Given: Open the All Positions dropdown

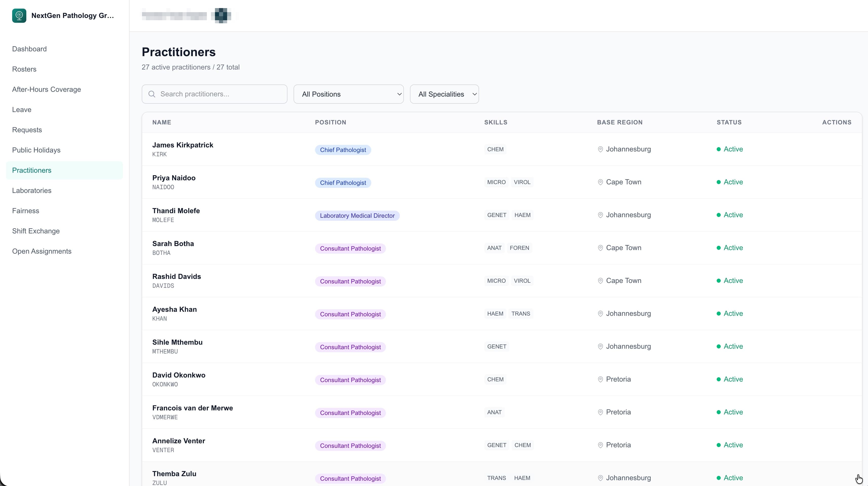Looking at the screenshot, I should click(x=348, y=94).
